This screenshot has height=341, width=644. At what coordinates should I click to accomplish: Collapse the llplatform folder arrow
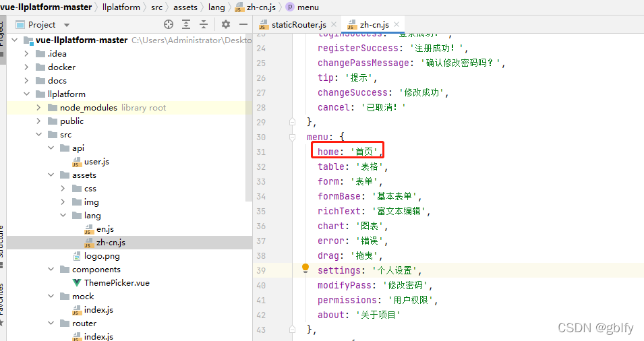point(27,94)
